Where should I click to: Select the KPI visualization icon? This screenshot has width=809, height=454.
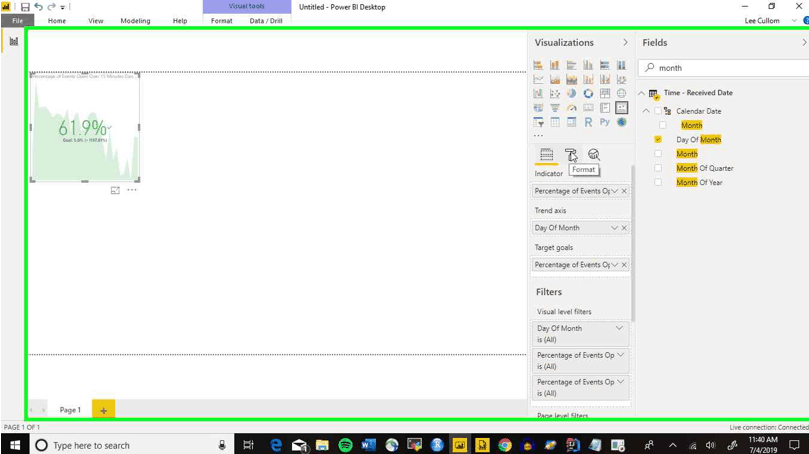click(621, 108)
